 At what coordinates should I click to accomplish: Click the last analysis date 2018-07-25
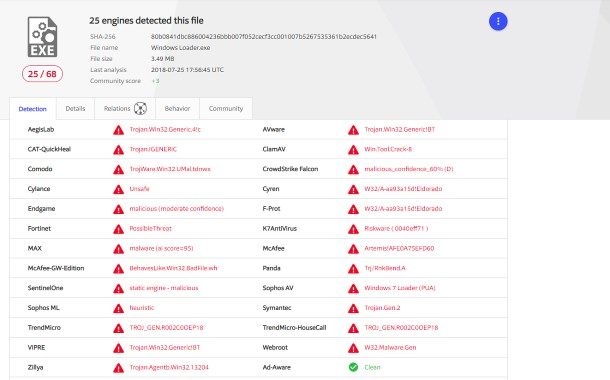[187, 70]
